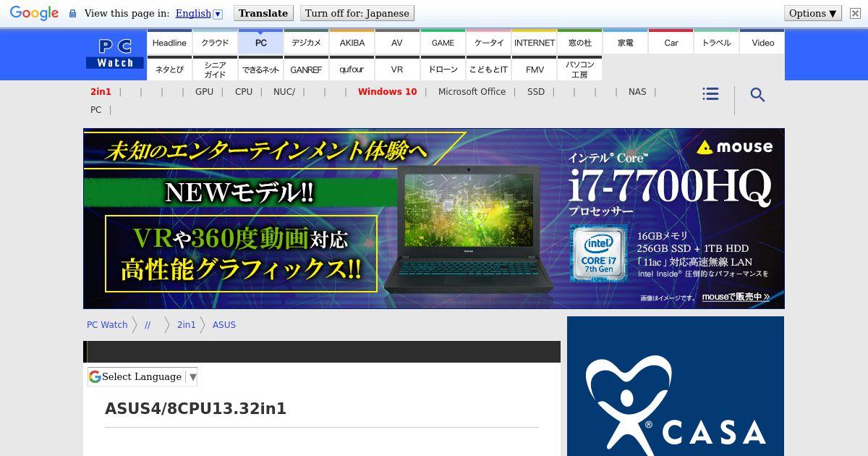Click the NAS topic link
The image size is (868, 456).
pos(637,92)
